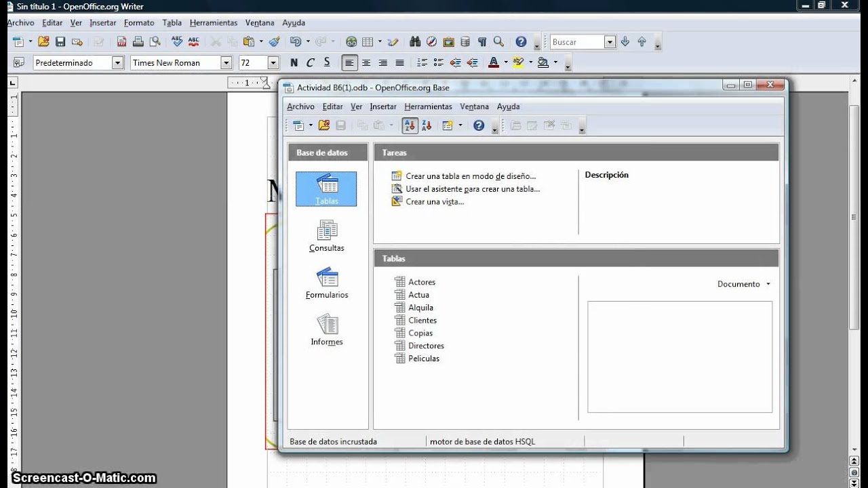Set Align Left paragraph alignment
This screenshot has width=868, height=488.
[x=349, y=62]
